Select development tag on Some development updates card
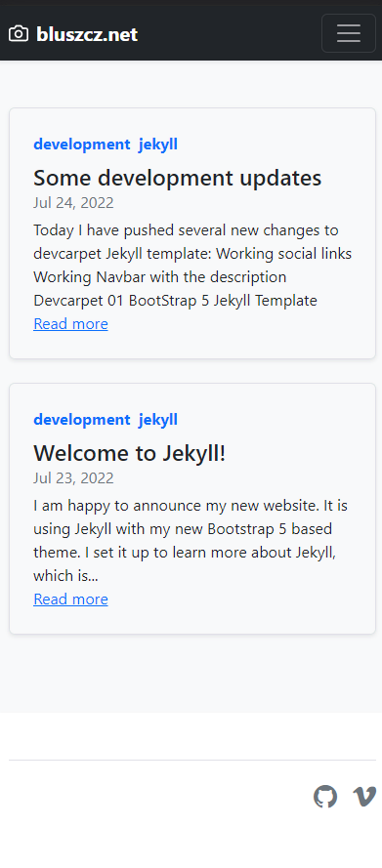This screenshot has height=868, width=382. click(x=82, y=145)
